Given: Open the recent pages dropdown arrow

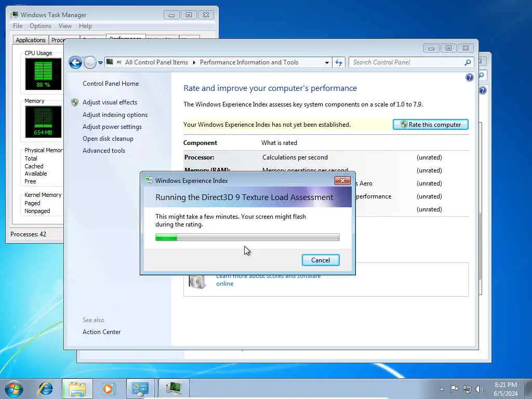Looking at the screenshot, I should (100, 63).
